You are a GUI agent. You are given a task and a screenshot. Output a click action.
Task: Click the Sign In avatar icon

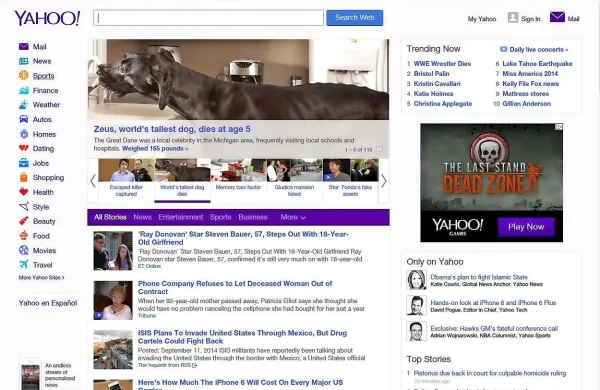point(513,18)
